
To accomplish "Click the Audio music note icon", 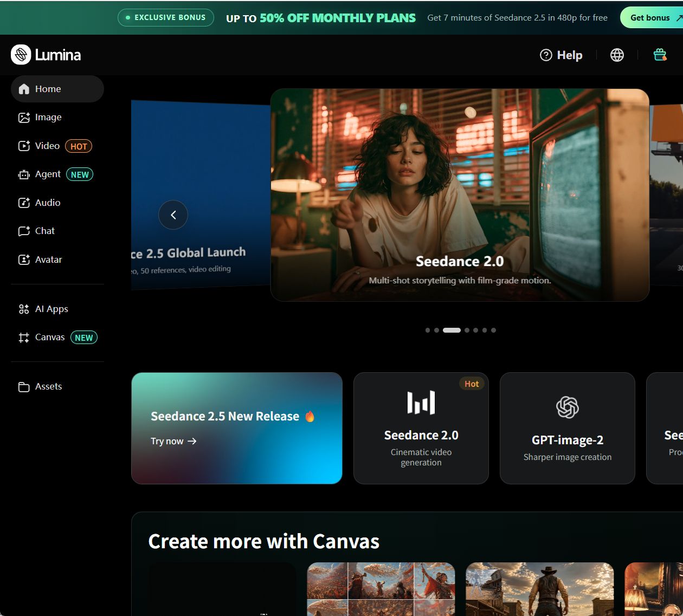I will coord(24,203).
